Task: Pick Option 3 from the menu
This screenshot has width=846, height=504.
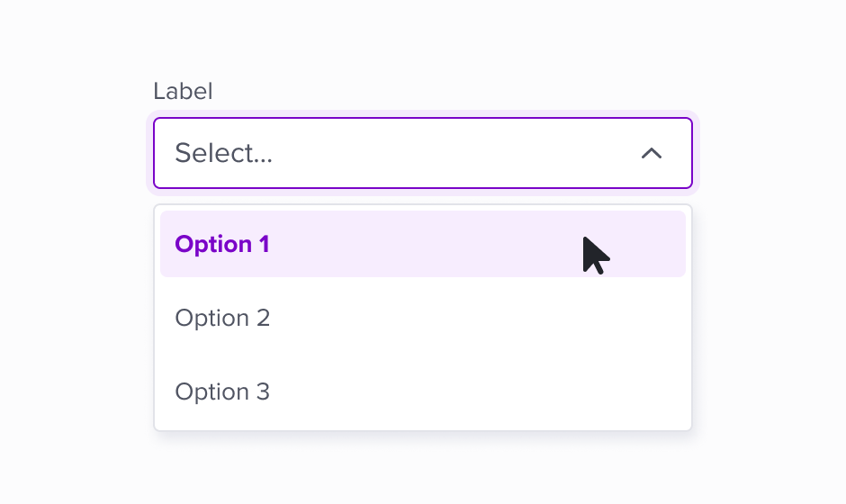Action: click(422, 391)
